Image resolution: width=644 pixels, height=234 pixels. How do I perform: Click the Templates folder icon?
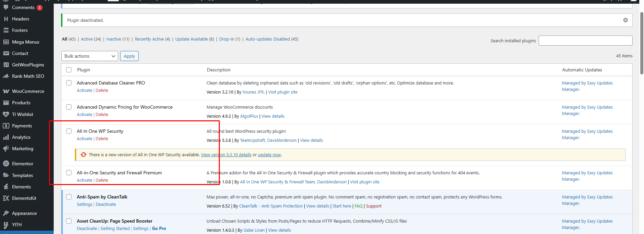6,175
